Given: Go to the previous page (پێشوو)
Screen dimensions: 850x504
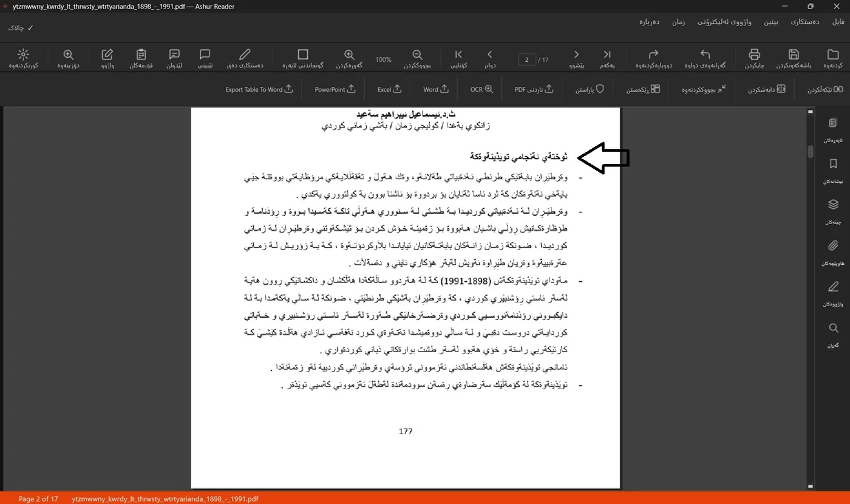Looking at the screenshot, I should click(576, 59).
